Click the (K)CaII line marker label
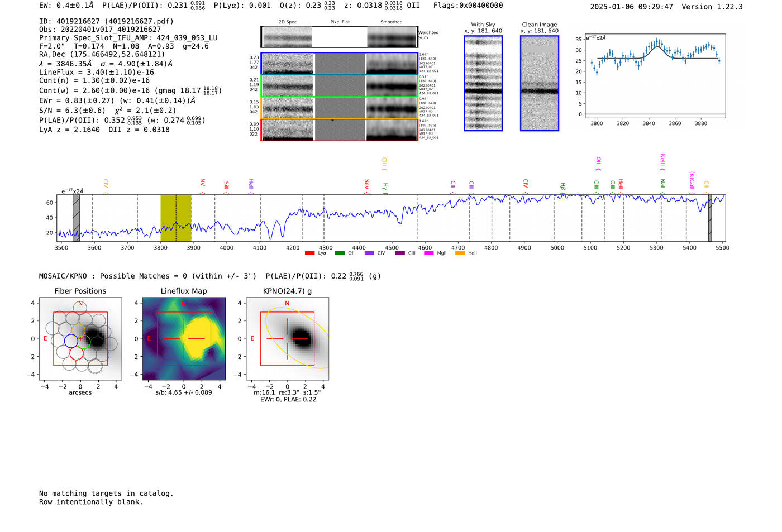782x532 pixels. 692,183
